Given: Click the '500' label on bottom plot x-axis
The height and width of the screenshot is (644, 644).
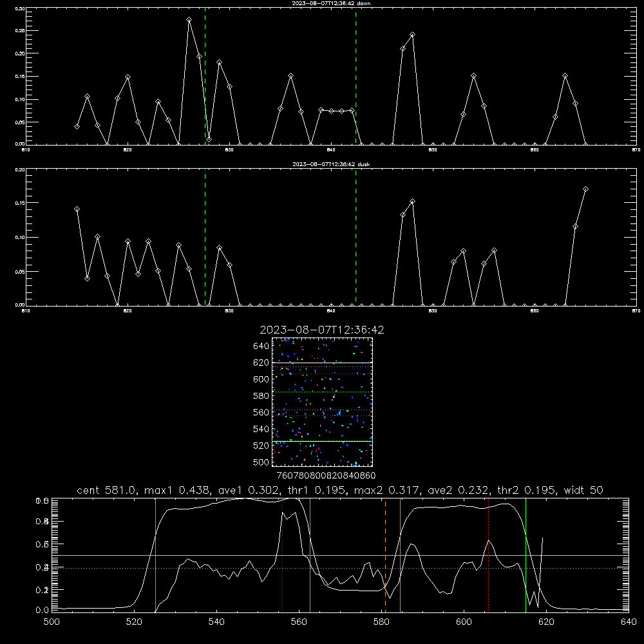Looking at the screenshot, I should point(52,622).
